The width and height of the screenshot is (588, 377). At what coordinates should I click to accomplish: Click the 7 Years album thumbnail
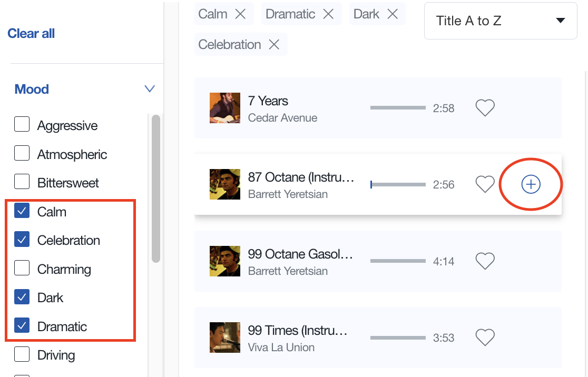click(x=225, y=108)
